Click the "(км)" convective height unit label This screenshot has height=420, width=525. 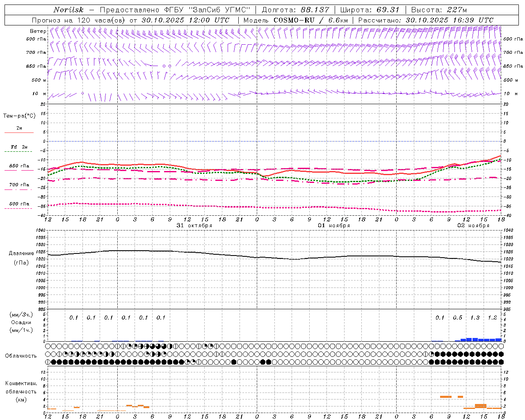pyautogui.click(x=21, y=399)
